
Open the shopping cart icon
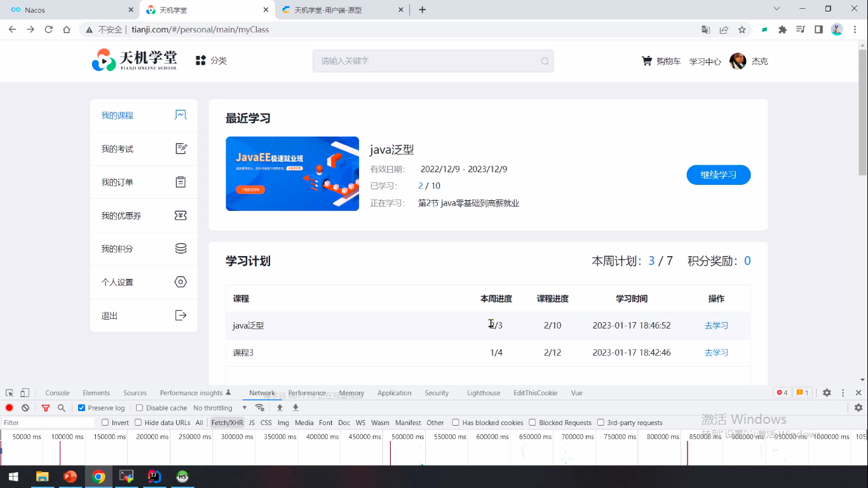pyautogui.click(x=647, y=61)
